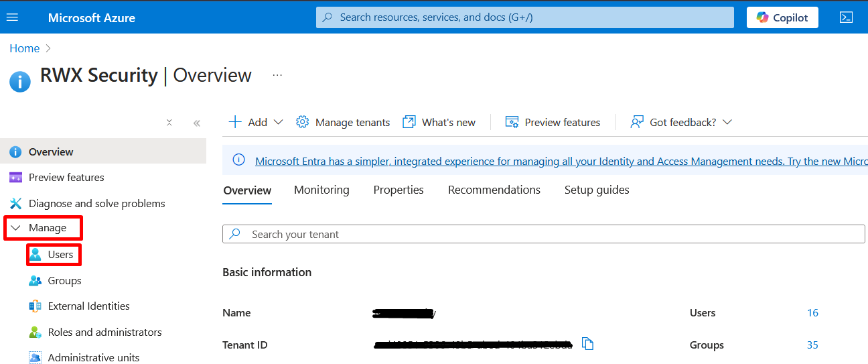
Task: Open Manage tenants from toolbar
Action: click(343, 122)
